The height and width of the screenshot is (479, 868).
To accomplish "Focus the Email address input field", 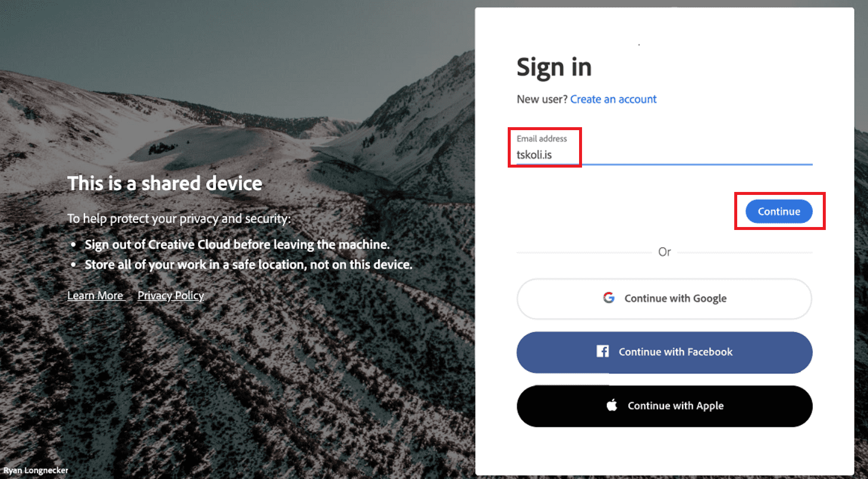I will coord(664,149).
